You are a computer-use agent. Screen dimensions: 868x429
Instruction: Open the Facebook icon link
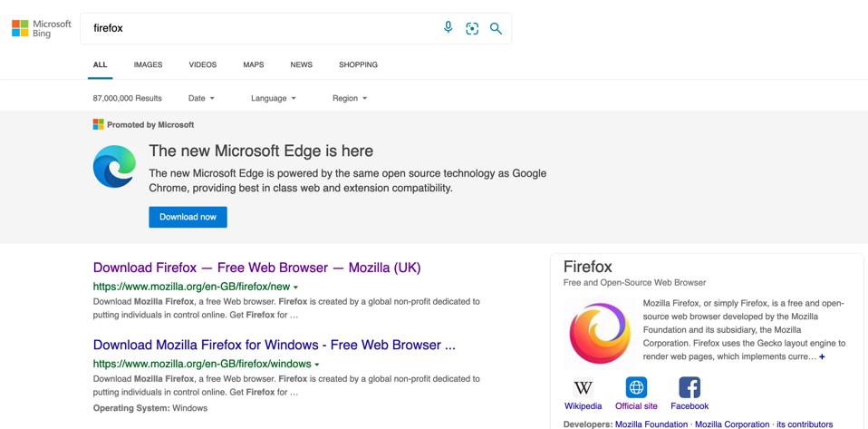click(689, 388)
